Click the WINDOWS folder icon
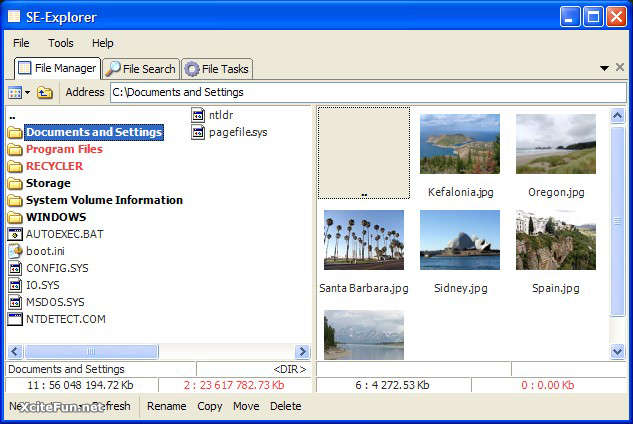 [15, 217]
